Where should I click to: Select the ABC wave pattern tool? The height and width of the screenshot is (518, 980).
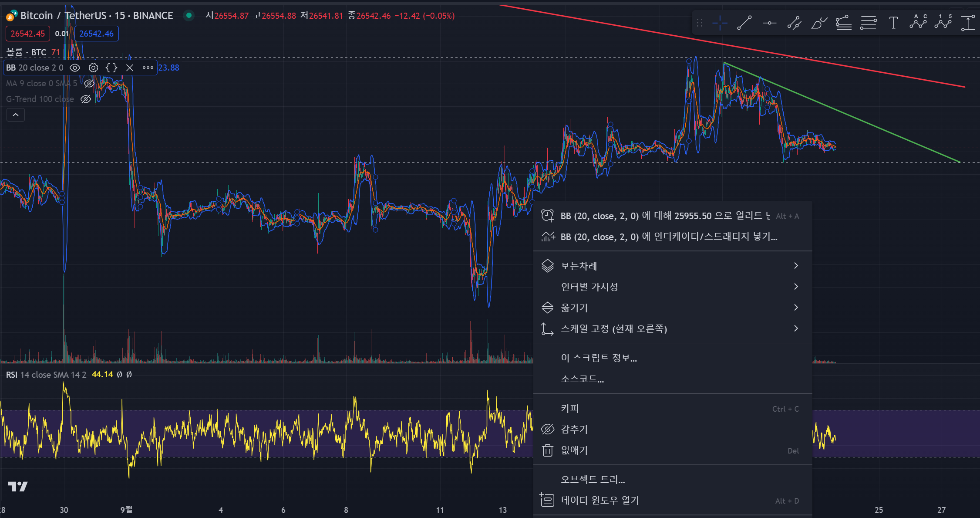point(918,22)
